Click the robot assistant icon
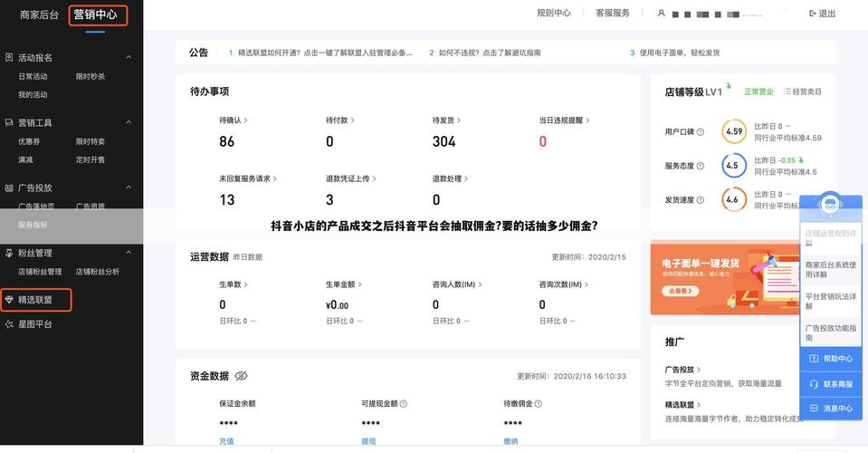The height and width of the screenshot is (453, 868). point(830,205)
